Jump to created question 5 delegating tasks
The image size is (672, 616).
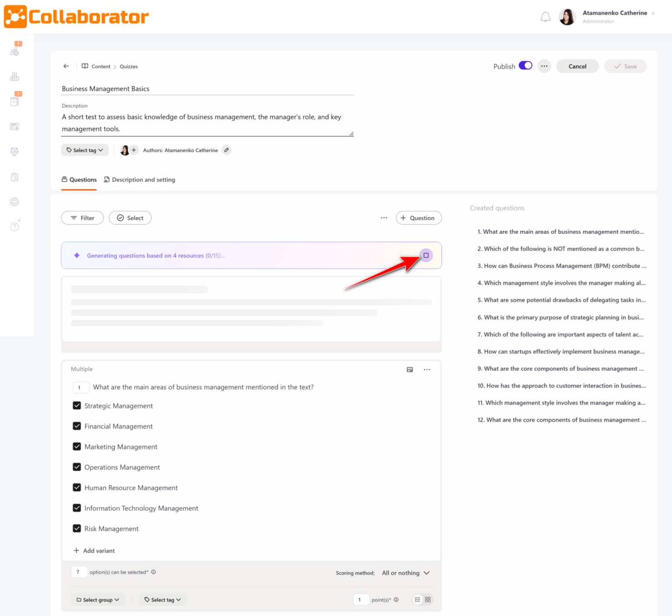tap(561, 300)
